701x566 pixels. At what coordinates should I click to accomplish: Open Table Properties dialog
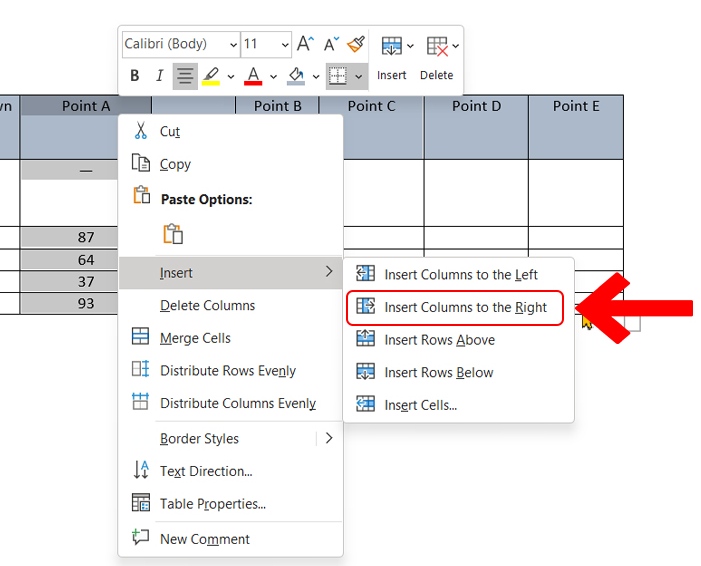coord(230,503)
